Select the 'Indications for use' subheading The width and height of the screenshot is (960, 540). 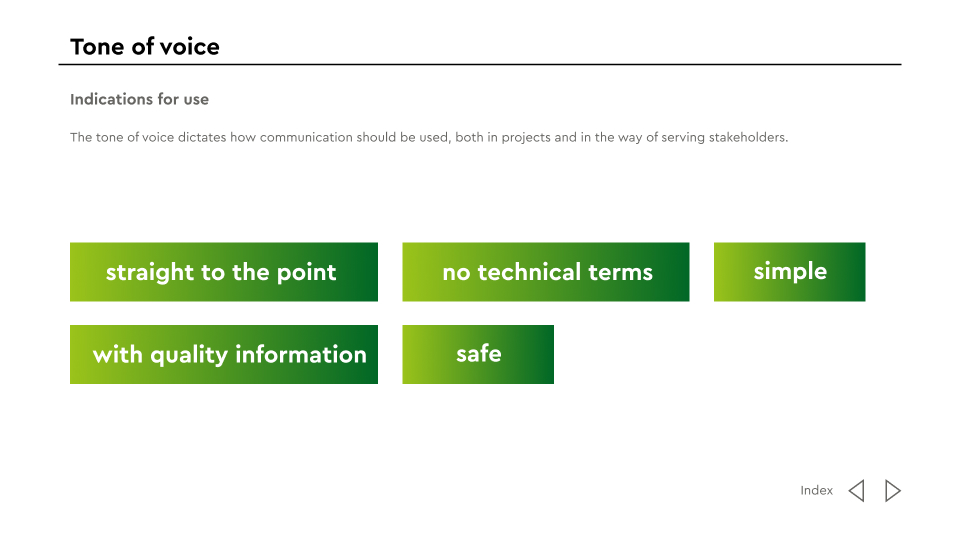coord(139,100)
